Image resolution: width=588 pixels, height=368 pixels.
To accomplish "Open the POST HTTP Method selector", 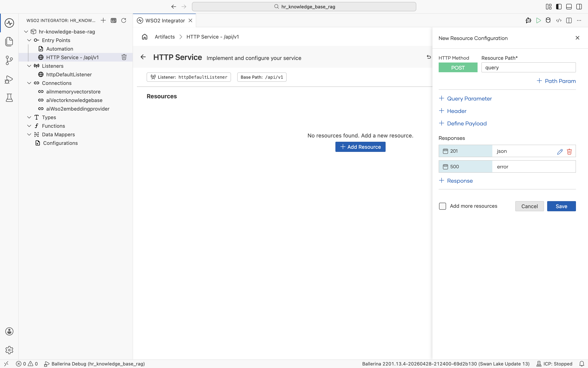I will coord(458,67).
